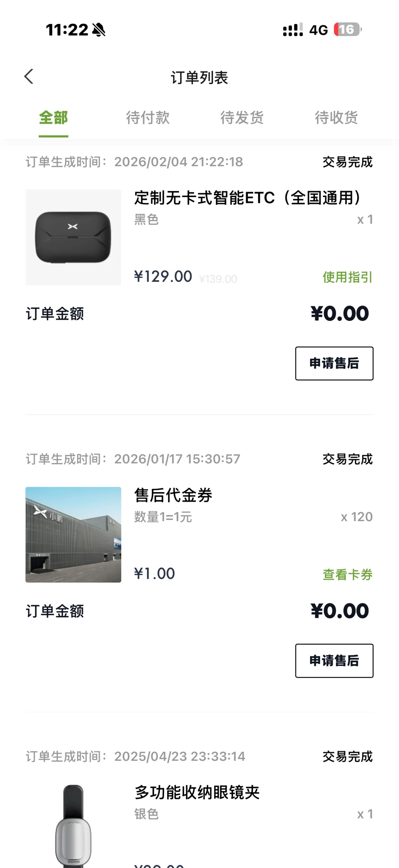Open 使用指引 for the ETC order
399x868 pixels.
pos(347,277)
